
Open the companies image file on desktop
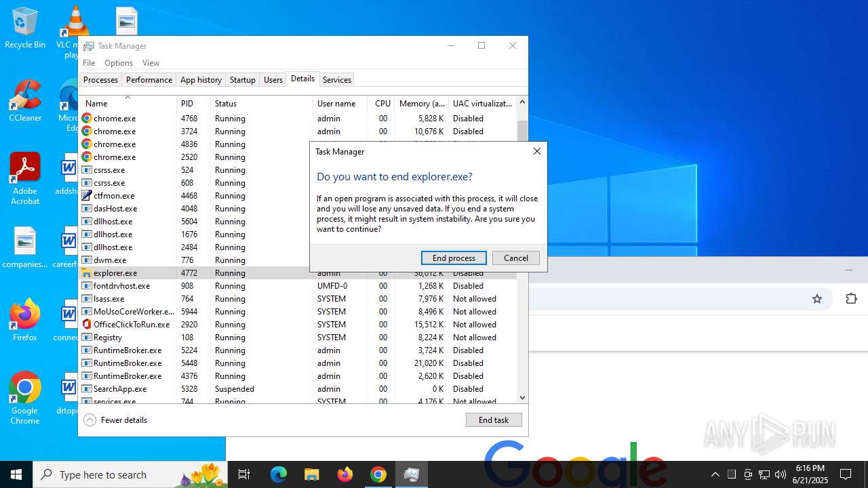pos(25,248)
